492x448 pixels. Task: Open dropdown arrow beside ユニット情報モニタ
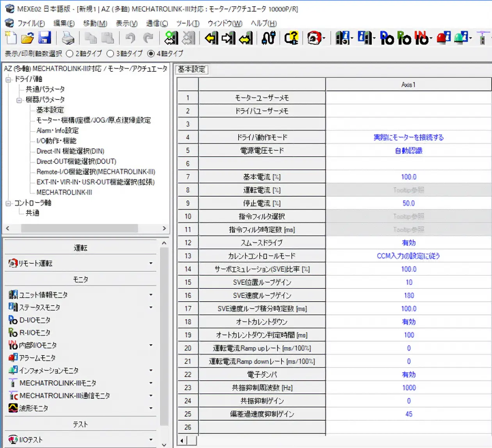click(x=151, y=295)
